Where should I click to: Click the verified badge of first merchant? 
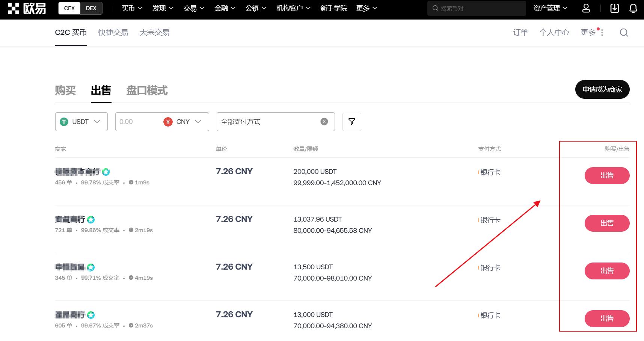(x=106, y=172)
